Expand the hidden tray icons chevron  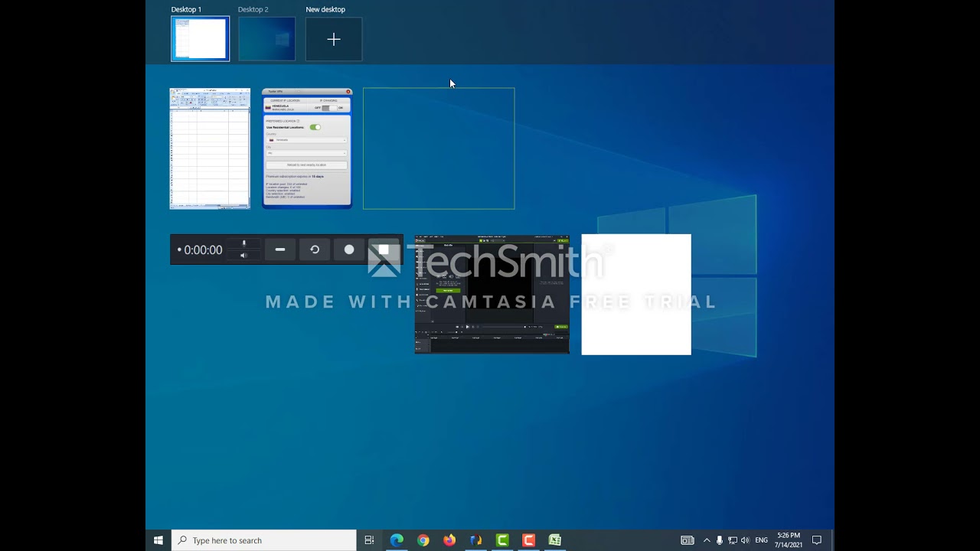[707, 540]
